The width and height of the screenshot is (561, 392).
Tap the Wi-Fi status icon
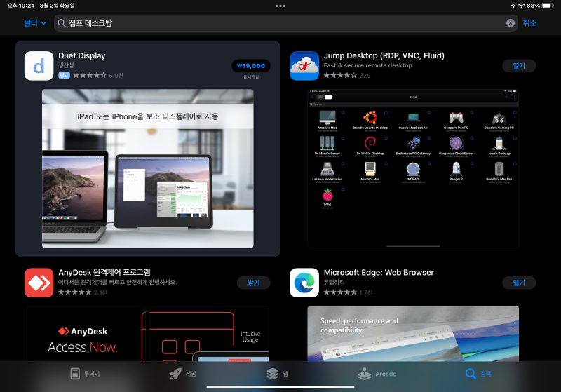coord(521,6)
